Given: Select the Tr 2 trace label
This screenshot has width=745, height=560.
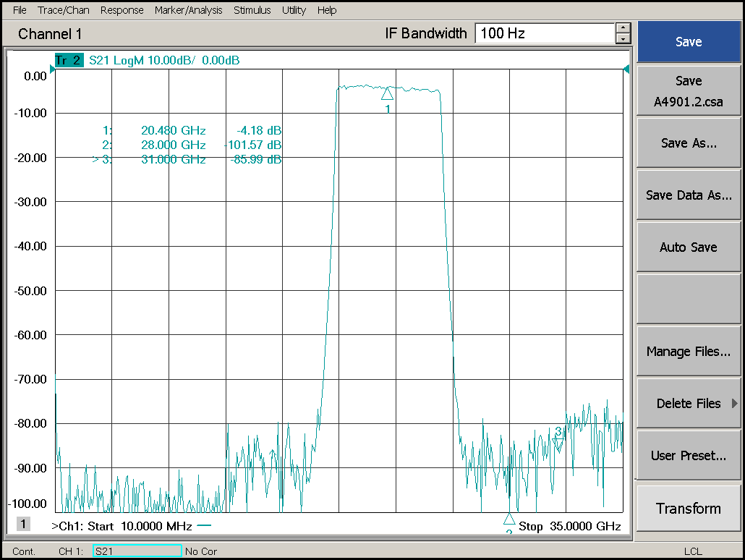Looking at the screenshot, I should [69, 61].
